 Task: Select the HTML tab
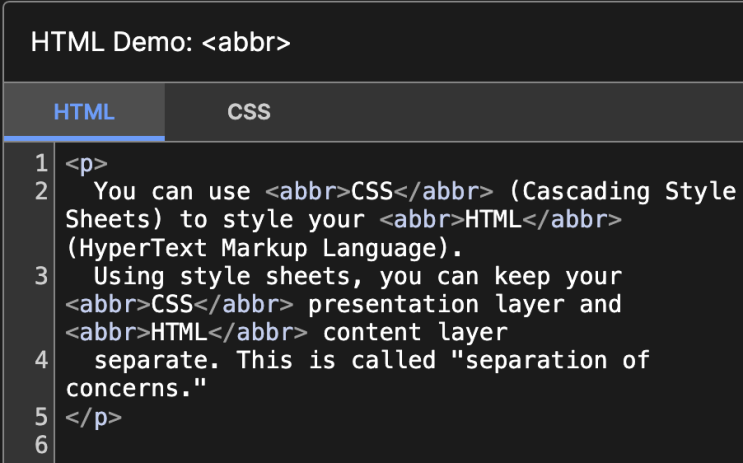84,112
